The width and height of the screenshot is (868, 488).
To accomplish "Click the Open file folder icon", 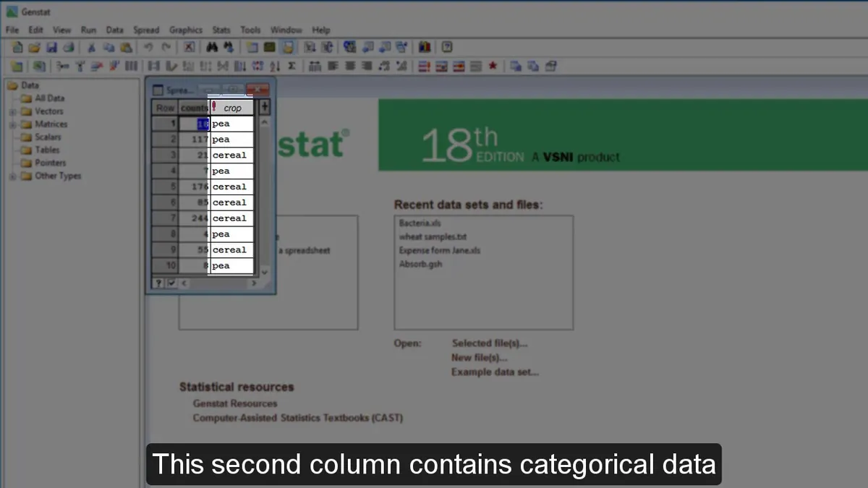I will click(34, 48).
